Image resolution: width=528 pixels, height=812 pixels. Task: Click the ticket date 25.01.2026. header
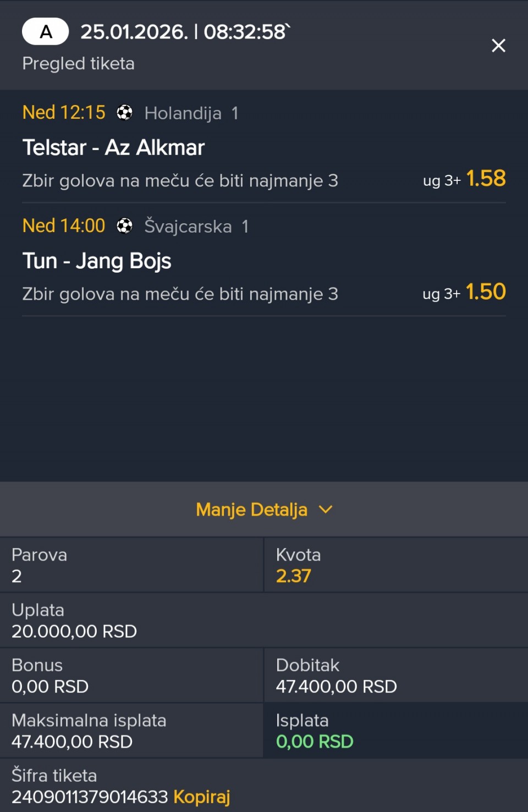[x=134, y=32]
